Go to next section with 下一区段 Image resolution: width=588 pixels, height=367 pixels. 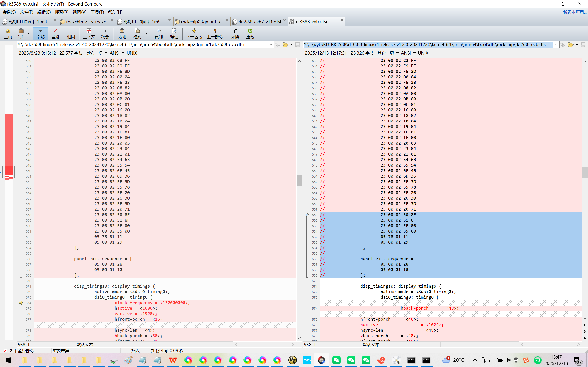click(194, 33)
